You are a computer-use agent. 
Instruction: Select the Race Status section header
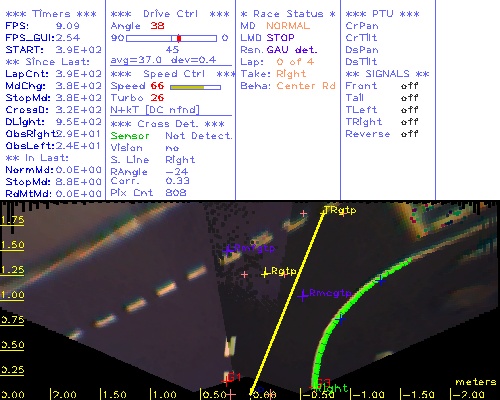(288, 14)
